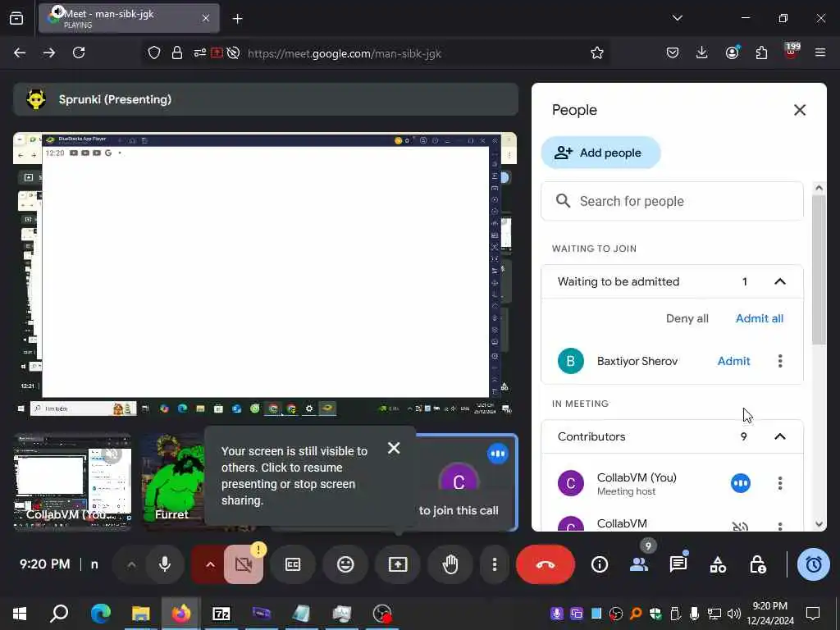Click the blue options dots on C tile
The height and width of the screenshot is (630, 840).
coord(497,454)
